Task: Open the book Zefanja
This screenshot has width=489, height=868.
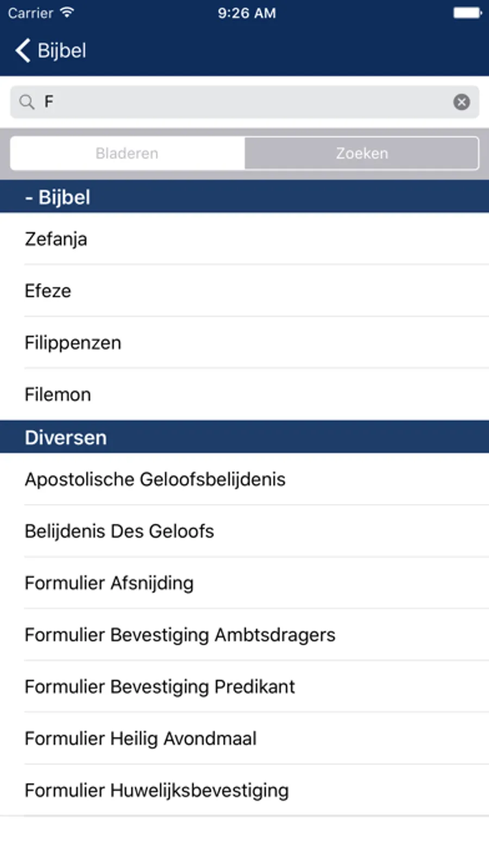Action: (244, 239)
